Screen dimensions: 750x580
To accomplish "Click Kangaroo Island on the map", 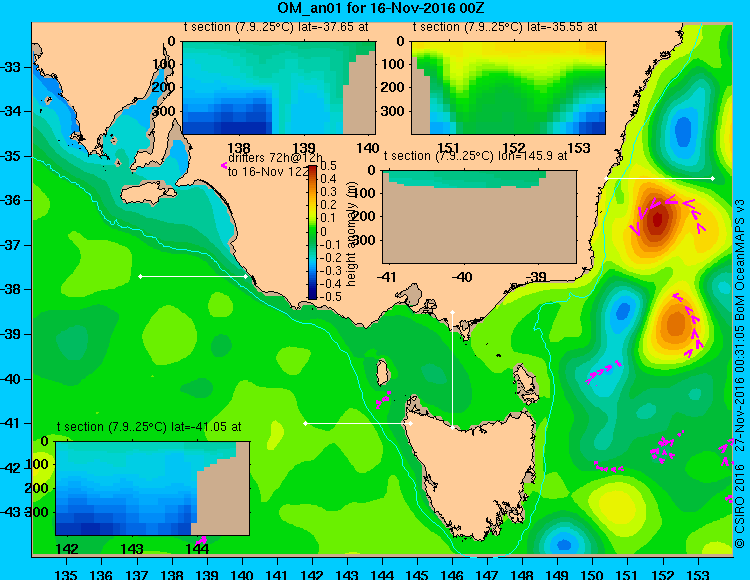I will click(147, 193).
